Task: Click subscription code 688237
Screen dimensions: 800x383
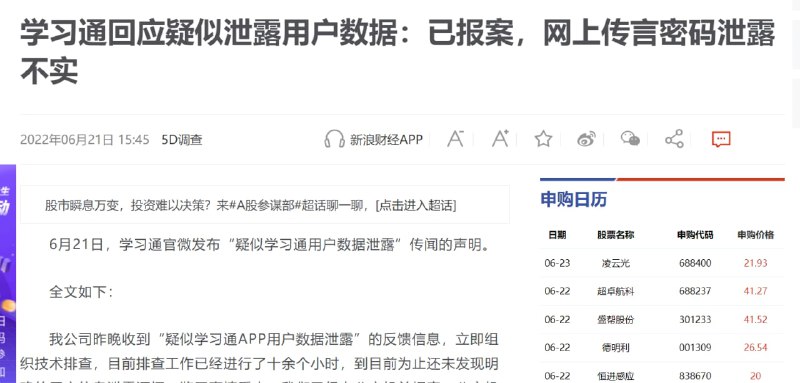Action: (x=695, y=291)
